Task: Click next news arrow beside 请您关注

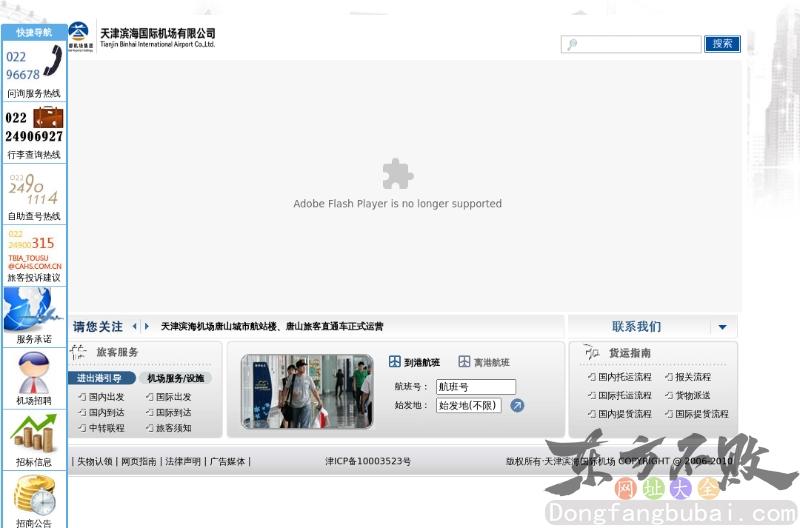Action: tap(147, 326)
